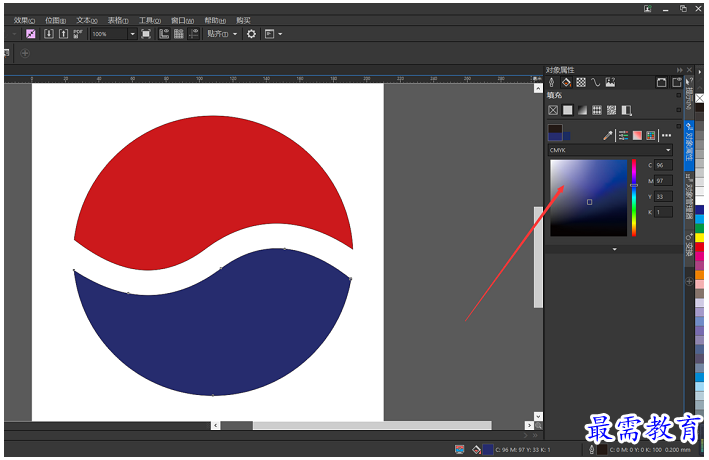Open the 效果 (Effects) menu

[x=24, y=20]
